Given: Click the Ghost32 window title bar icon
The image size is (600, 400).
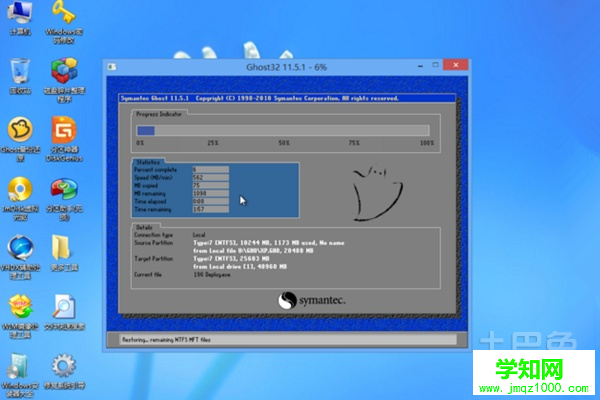Looking at the screenshot, I should click(112, 67).
